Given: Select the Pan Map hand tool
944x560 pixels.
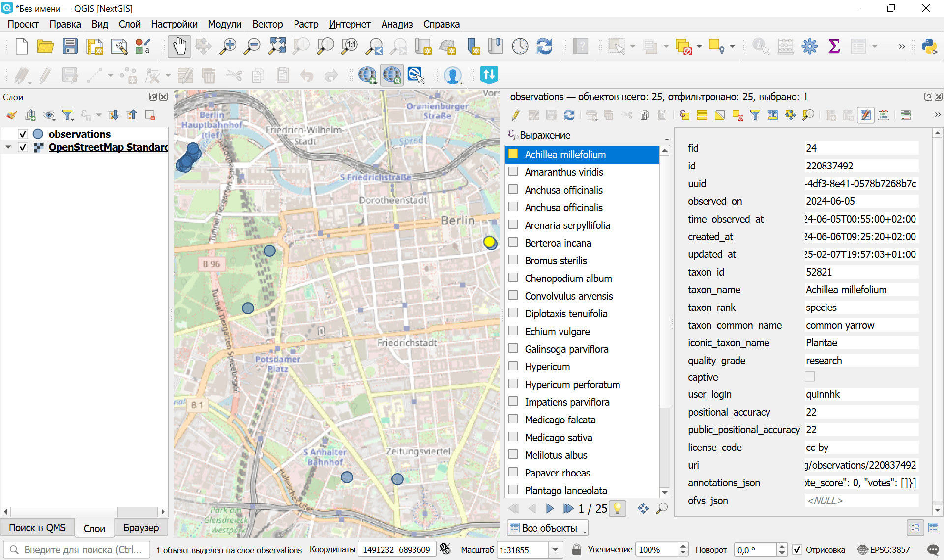Looking at the screenshot, I should pos(179,47).
